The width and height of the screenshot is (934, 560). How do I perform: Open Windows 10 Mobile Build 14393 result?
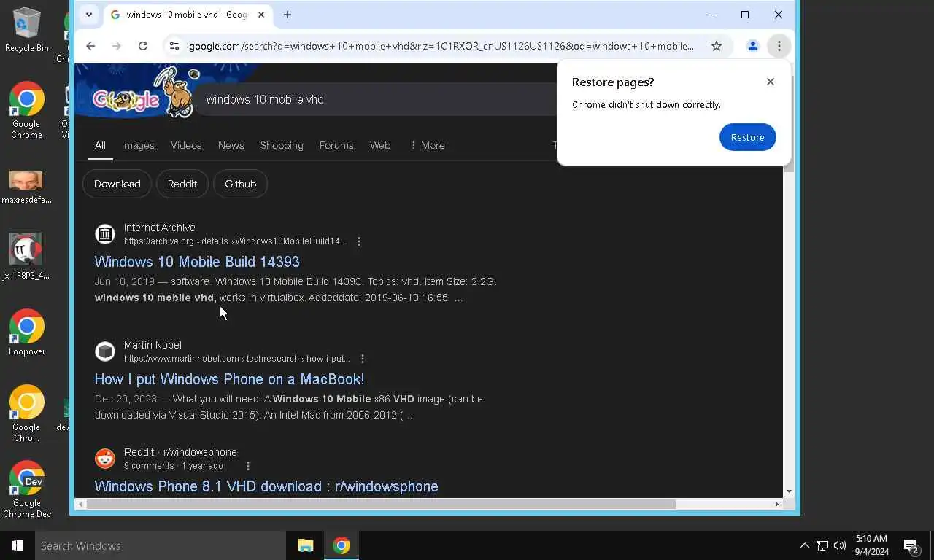coord(197,262)
